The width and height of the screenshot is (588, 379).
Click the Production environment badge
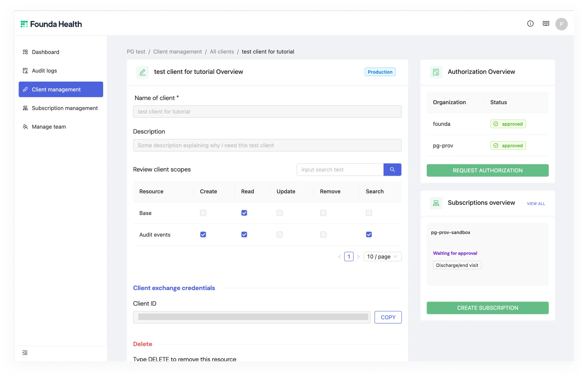coord(380,72)
